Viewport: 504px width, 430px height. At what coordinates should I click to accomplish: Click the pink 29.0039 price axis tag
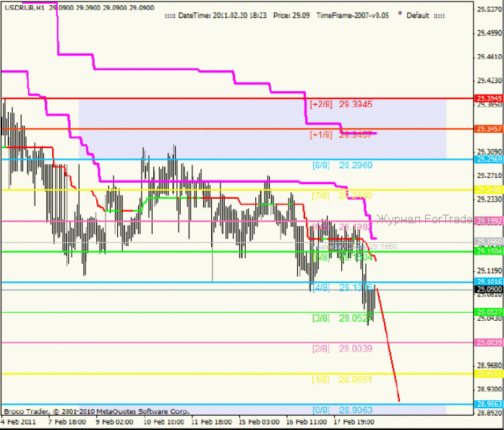point(489,343)
